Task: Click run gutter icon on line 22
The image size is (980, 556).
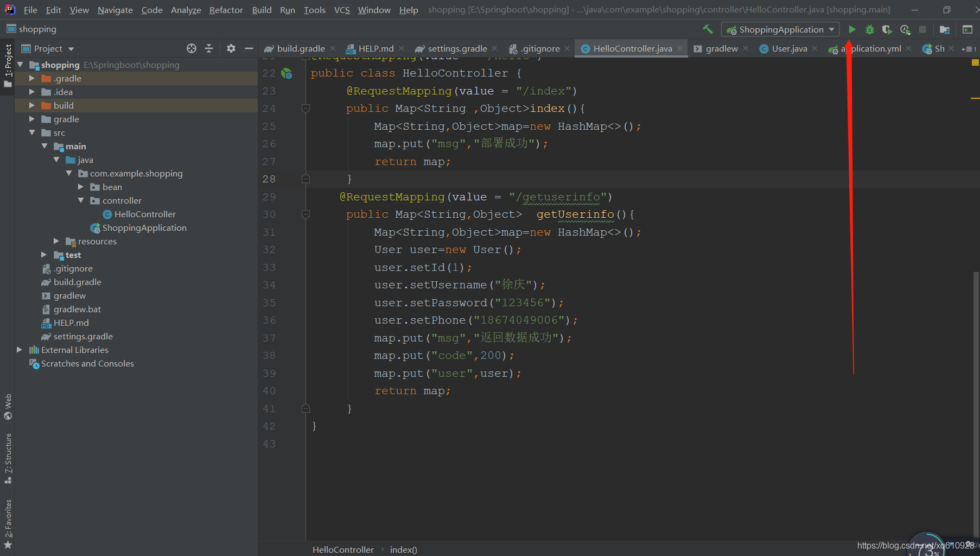Action: click(x=287, y=73)
